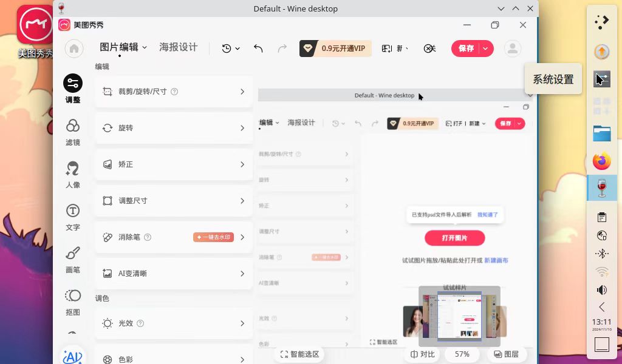Image resolution: width=622 pixels, height=364 pixels.
Task: Expand the 光效 row
Action: (174, 323)
